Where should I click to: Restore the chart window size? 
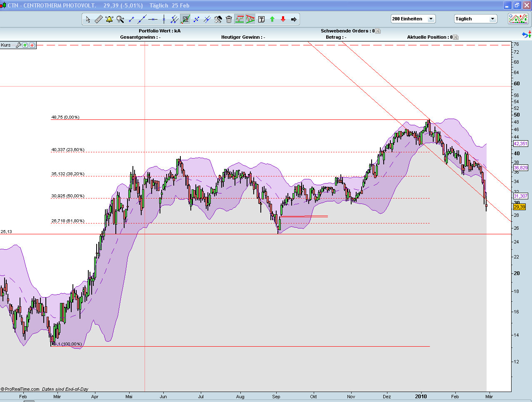click(x=517, y=5)
